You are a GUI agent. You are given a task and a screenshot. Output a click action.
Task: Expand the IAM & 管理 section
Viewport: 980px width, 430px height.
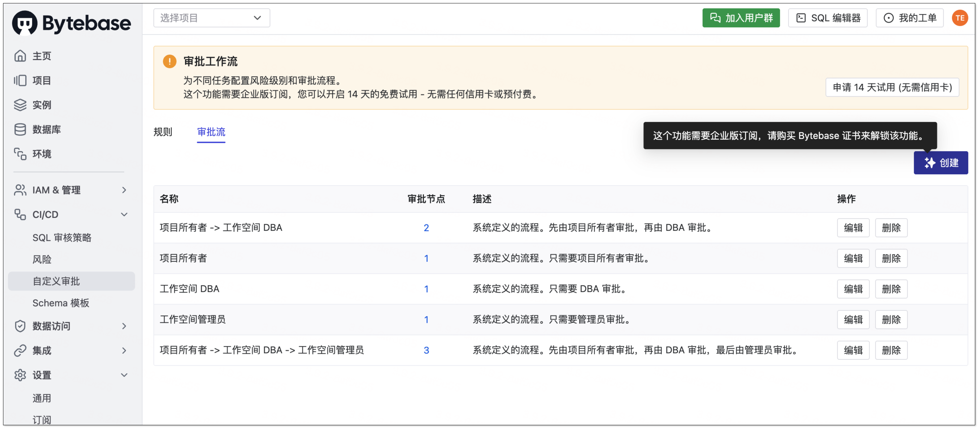pyautogui.click(x=124, y=190)
